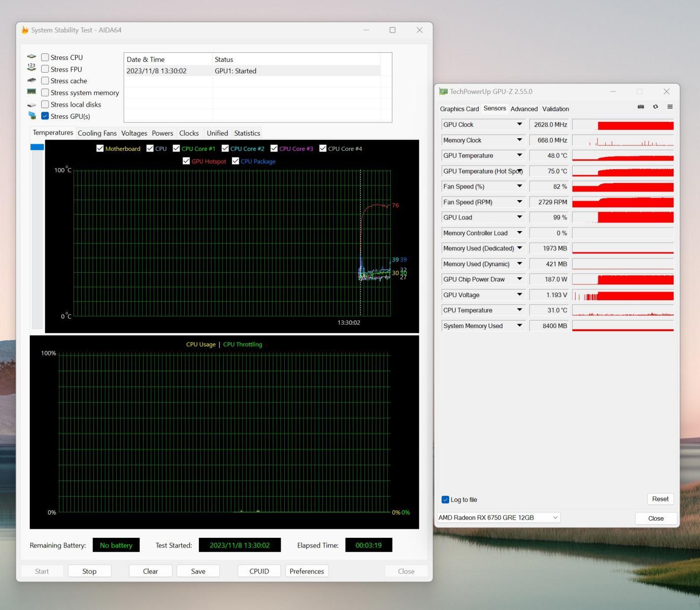Hide the GPU Hotspot graph line
Image resolution: width=700 pixels, height=610 pixels.
click(186, 161)
